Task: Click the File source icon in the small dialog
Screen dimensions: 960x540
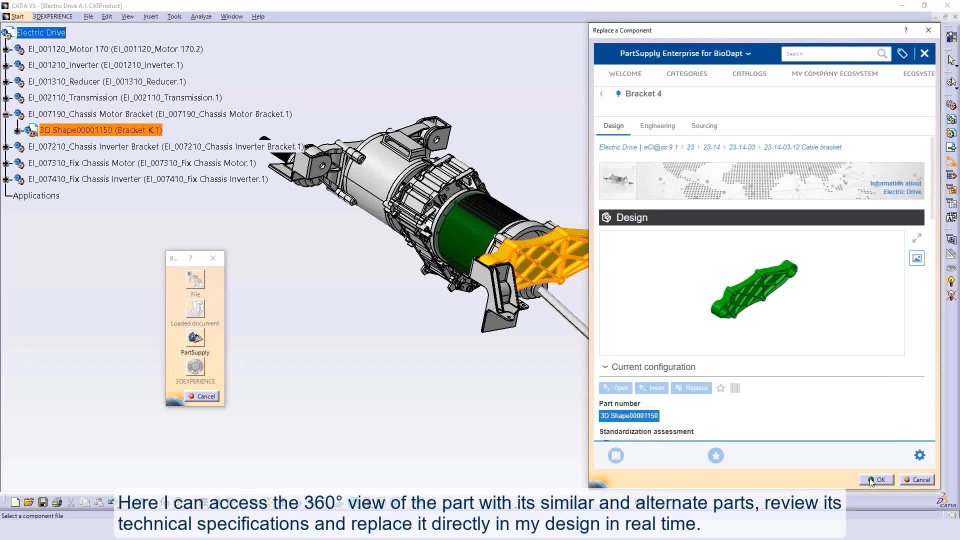Action: (195, 279)
